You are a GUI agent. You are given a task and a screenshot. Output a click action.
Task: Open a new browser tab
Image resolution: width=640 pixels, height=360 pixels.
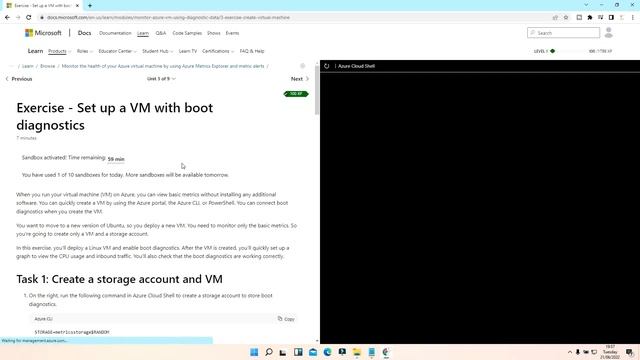click(90, 6)
